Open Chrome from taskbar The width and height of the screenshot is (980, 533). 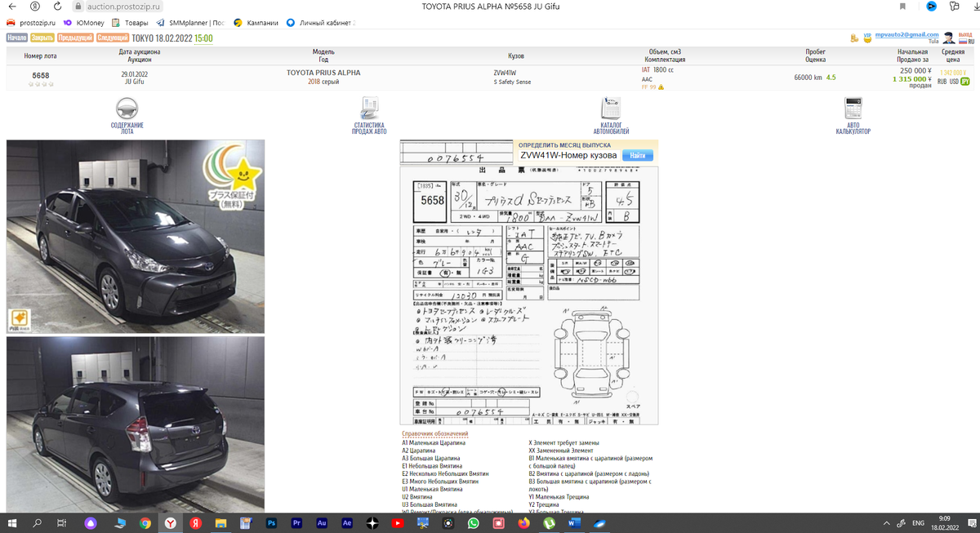click(145, 522)
